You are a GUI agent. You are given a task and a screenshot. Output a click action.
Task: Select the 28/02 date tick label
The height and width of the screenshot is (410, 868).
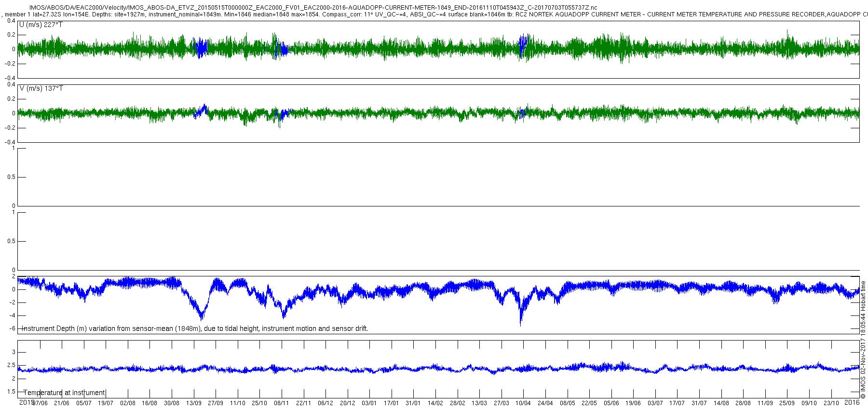click(458, 403)
